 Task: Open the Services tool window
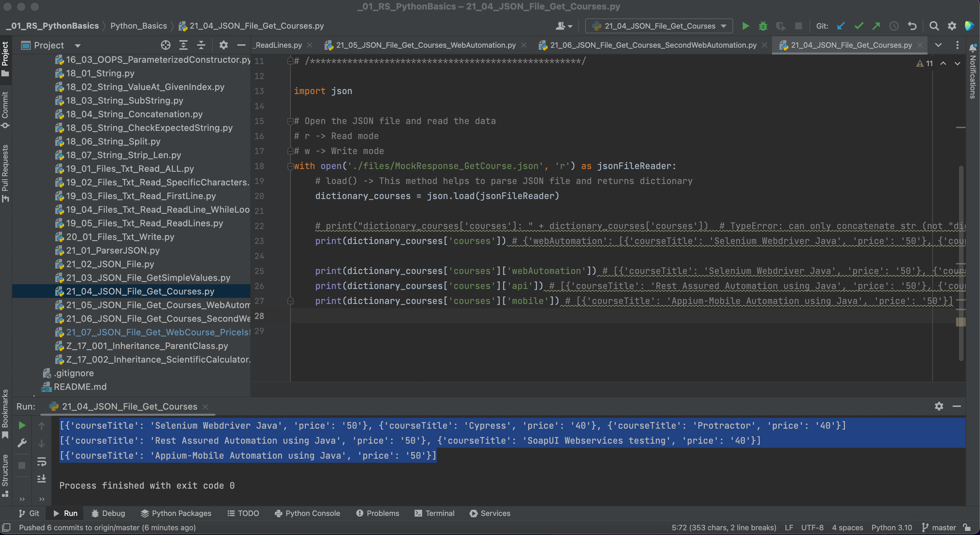(490, 513)
